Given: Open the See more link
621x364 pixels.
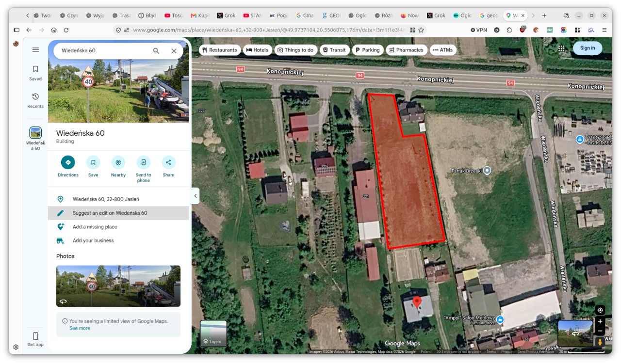Looking at the screenshot, I should click(x=80, y=328).
